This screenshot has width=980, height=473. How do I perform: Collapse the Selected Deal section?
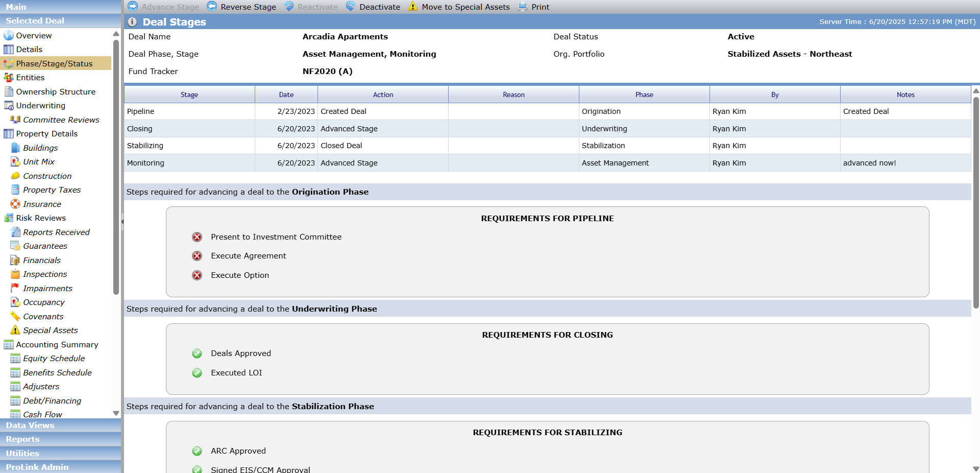[x=61, y=21]
